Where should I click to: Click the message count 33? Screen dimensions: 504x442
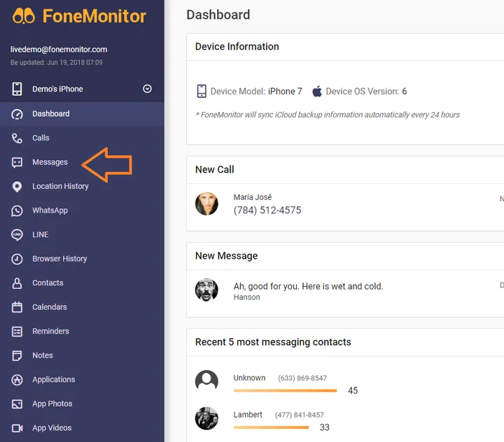[325, 427]
